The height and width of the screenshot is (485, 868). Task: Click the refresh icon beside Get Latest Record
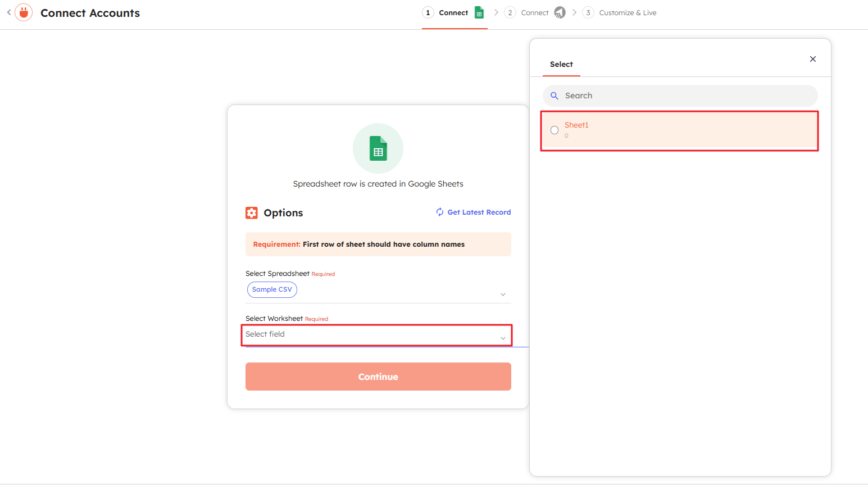(x=440, y=212)
